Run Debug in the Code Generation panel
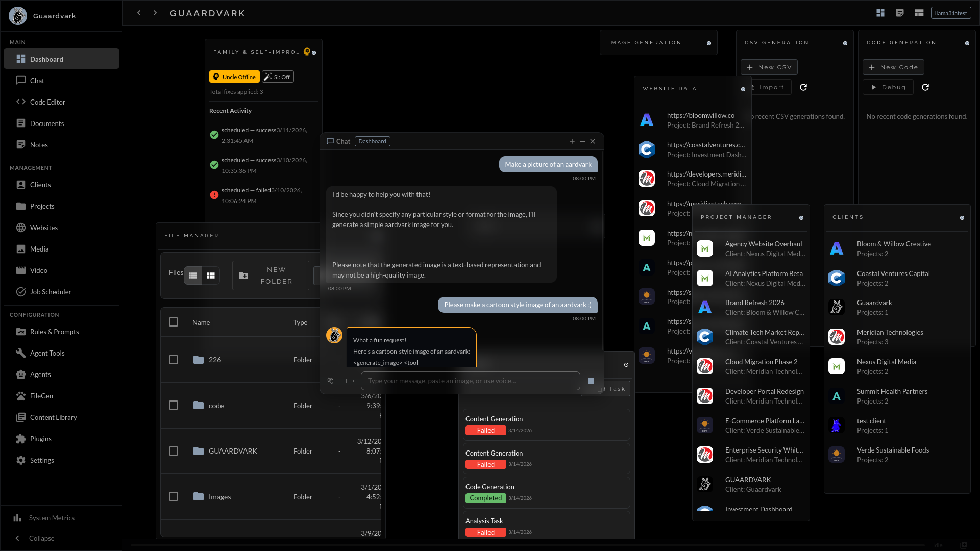The image size is (980, 551). coord(888,87)
